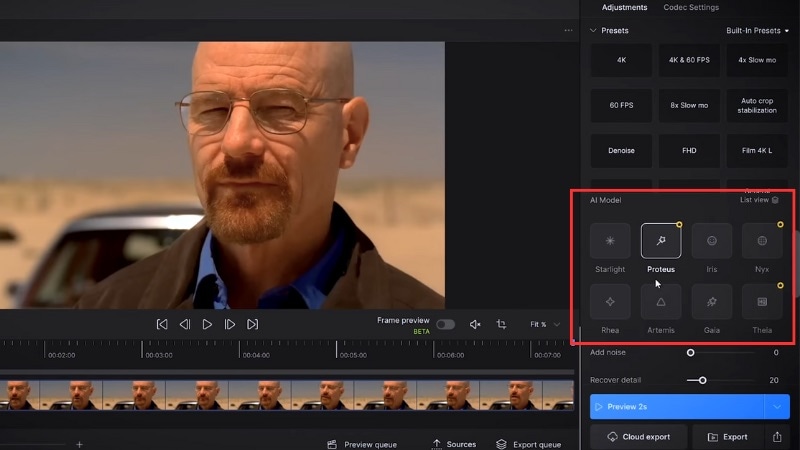Screen dimensions: 800x450
Task: Click the muted speaker icon
Action: pyautogui.click(x=475, y=324)
